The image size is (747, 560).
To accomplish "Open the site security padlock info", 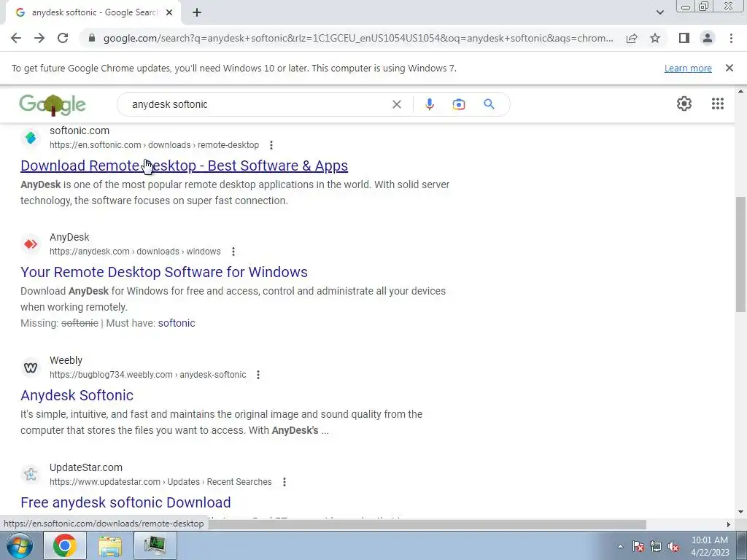I will click(92, 38).
